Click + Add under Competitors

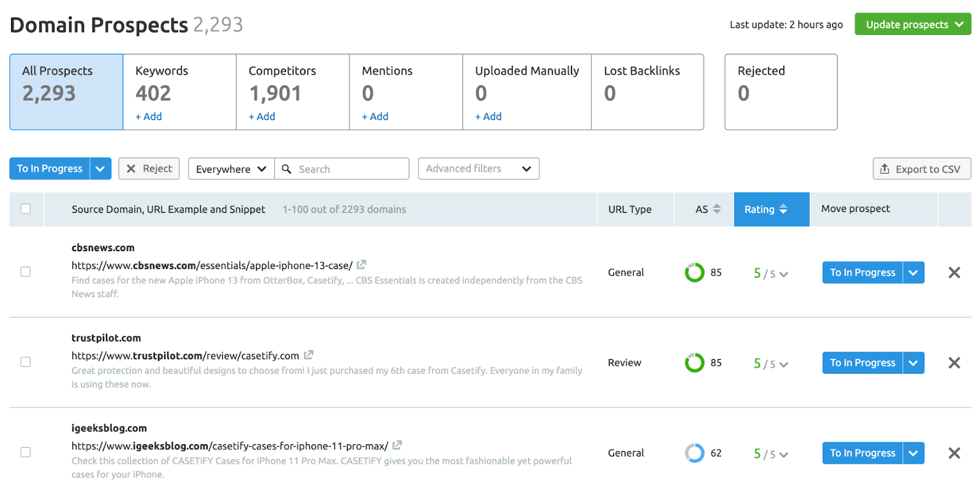pyautogui.click(x=262, y=116)
